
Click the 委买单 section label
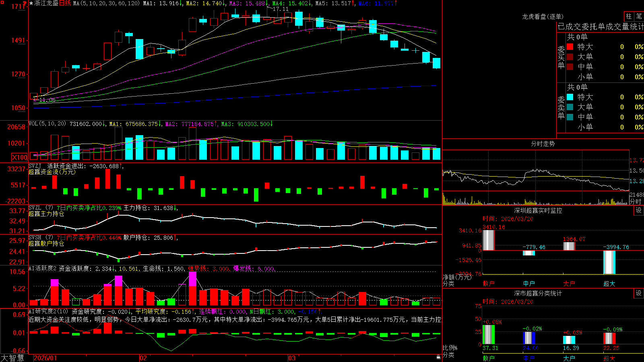point(561,58)
